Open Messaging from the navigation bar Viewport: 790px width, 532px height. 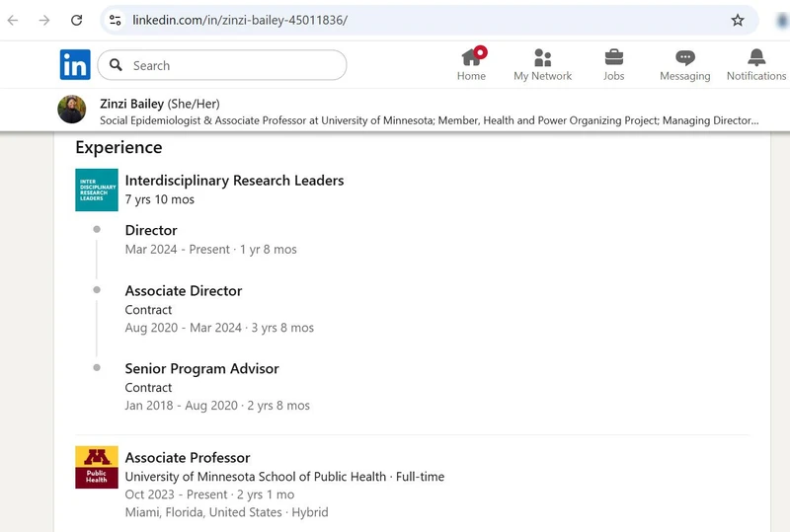pyautogui.click(x=685, y=64)
